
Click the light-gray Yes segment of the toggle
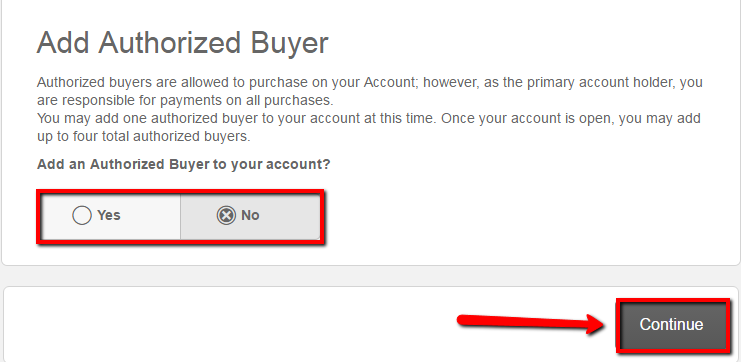[111, 216]
